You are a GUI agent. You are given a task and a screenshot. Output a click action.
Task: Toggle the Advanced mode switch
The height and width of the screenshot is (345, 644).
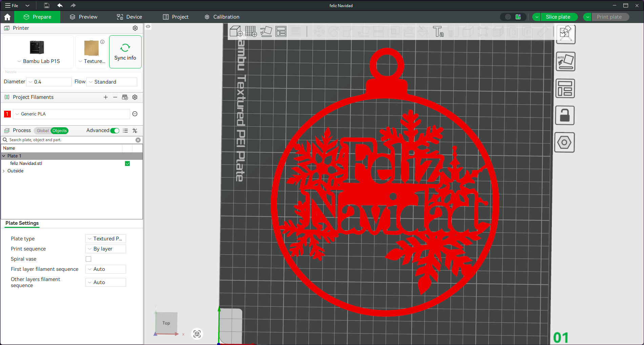pos(115,131)
